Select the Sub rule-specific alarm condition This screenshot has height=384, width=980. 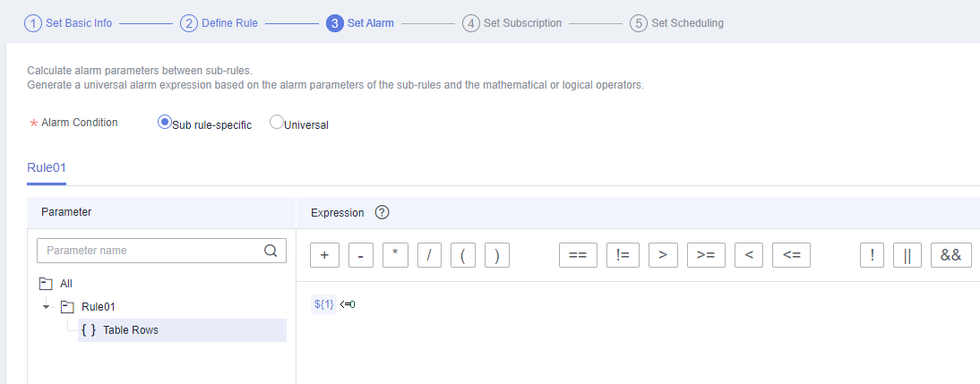[164, 123]
